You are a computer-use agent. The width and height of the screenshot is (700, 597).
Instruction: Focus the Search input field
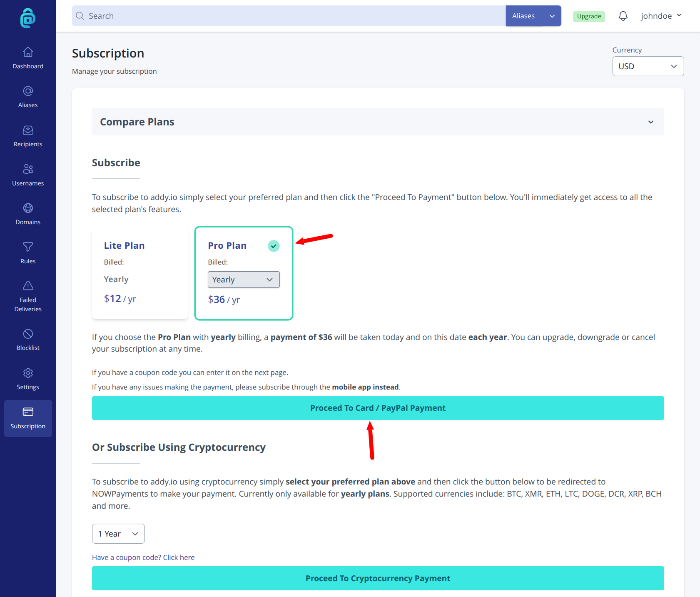[x=289, y=16]
